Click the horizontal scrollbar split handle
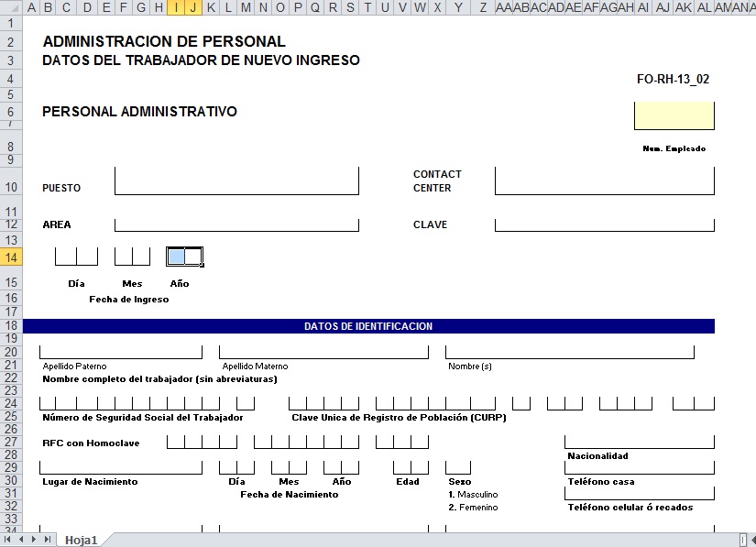Screen dimensions: 756x547 click(x=742, y=540)
